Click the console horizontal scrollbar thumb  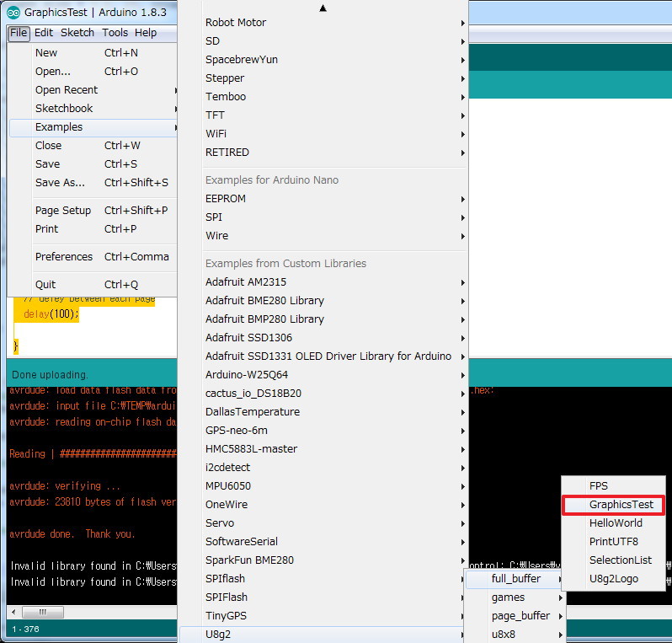[43, 612]
